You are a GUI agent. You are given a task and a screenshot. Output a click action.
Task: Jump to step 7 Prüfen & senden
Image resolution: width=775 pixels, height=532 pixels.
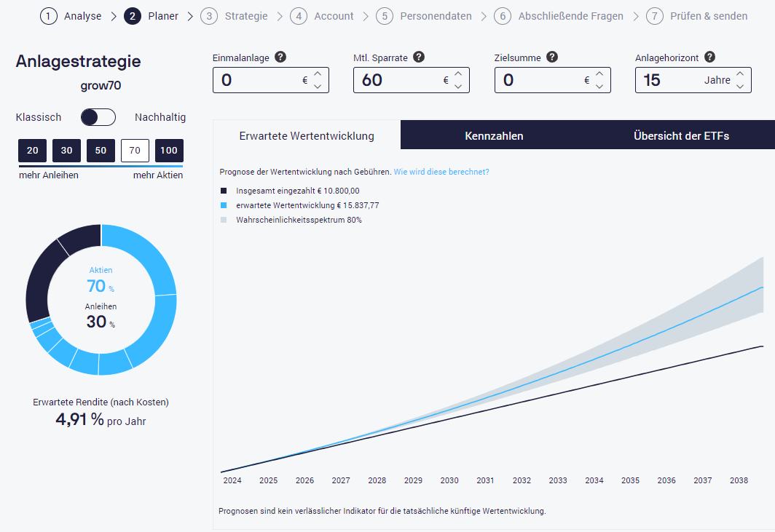click(x=696, y=16)
